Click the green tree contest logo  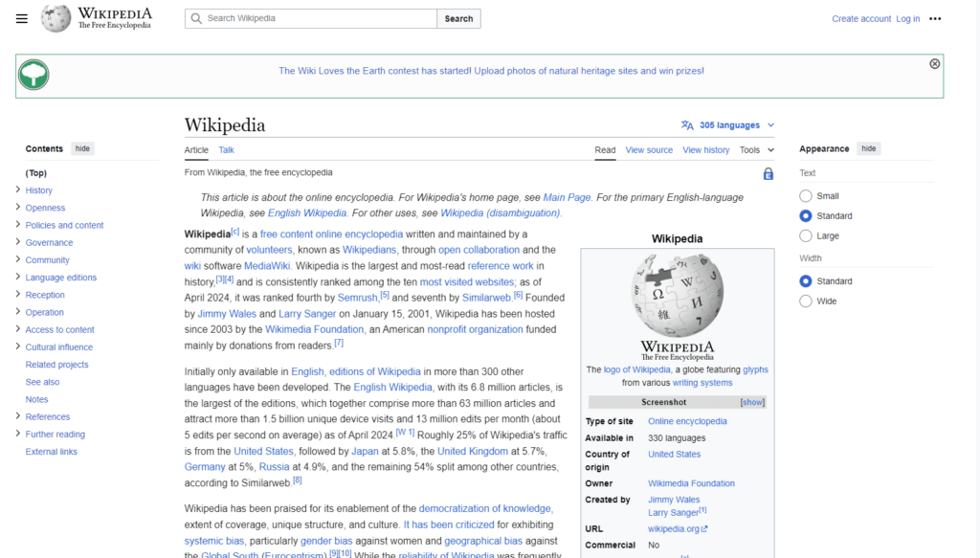[x=33, y=75]
